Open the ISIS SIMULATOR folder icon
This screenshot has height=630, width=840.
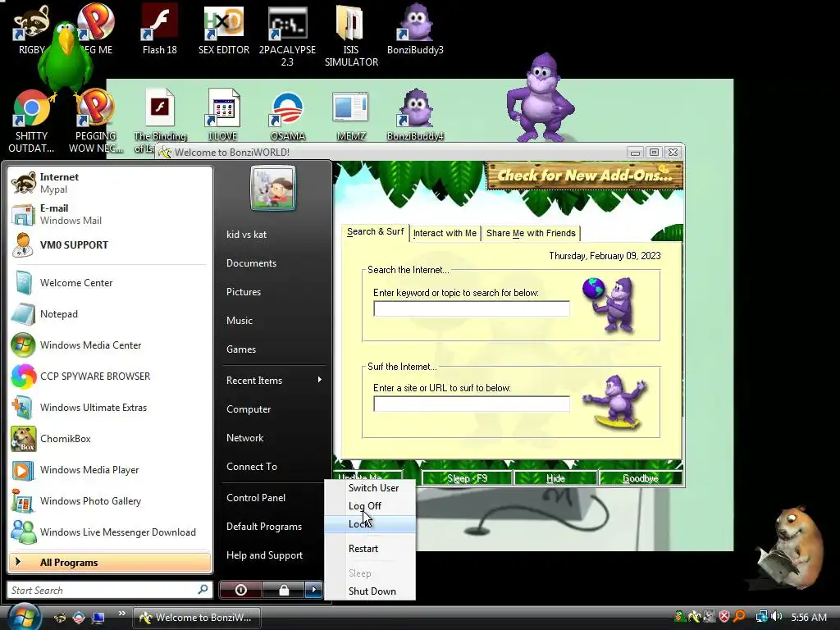pos(351,36)
